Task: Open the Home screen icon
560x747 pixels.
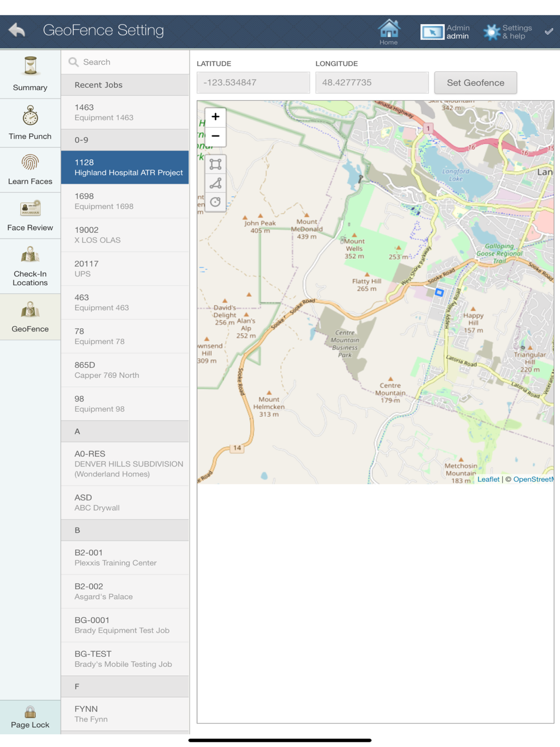Action: 389,32
